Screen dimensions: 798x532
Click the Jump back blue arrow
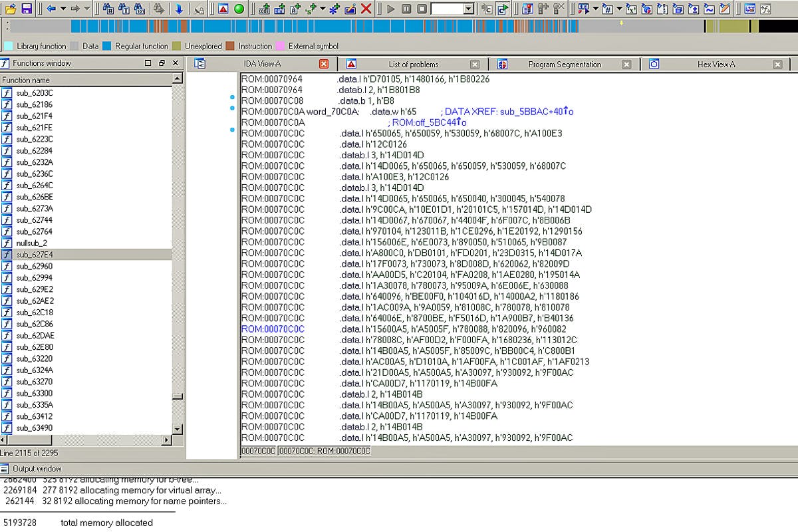[x=51, y=9]
